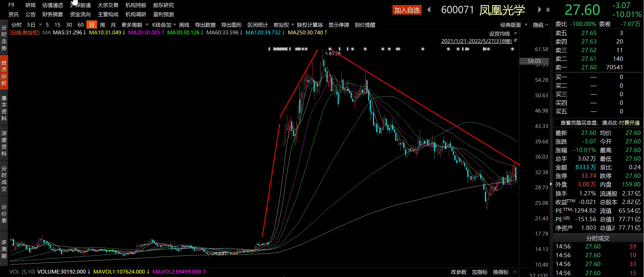
Task: Close the VOL indicator panel
Action: click(x=515, y=271)
